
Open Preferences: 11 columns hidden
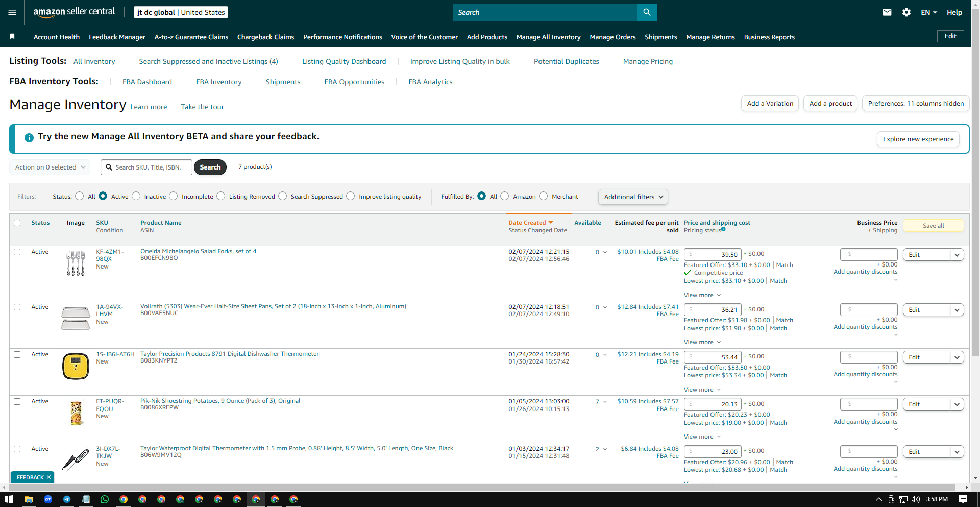pyautogui.click(x=916, y=104)
